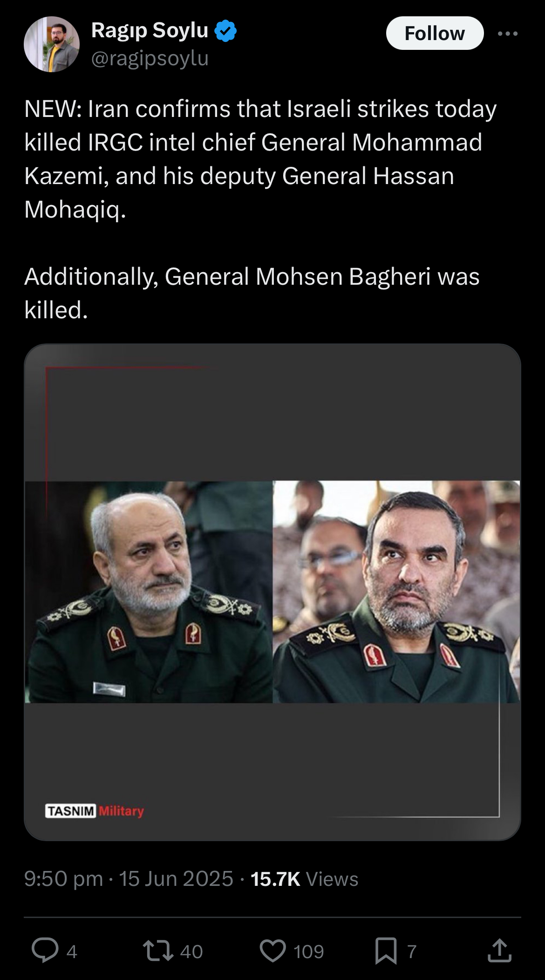Open the 9:50 pm timestamp link

point(63,879)
